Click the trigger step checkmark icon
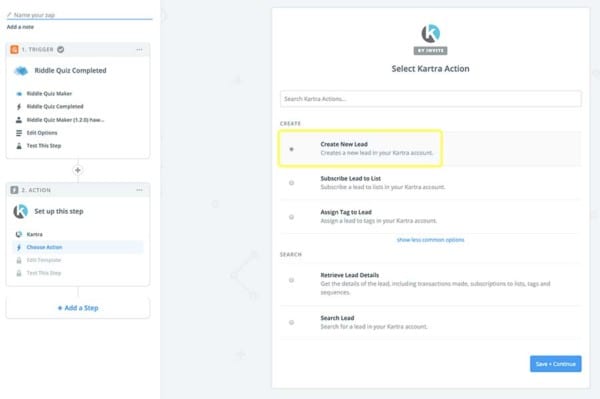Screen dimensions: 600x399 60,49
